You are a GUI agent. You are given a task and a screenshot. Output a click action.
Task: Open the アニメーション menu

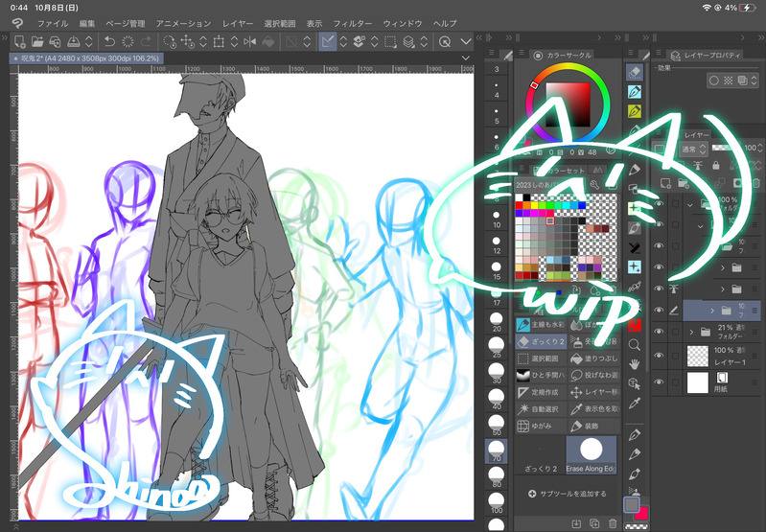coord(183,23)
